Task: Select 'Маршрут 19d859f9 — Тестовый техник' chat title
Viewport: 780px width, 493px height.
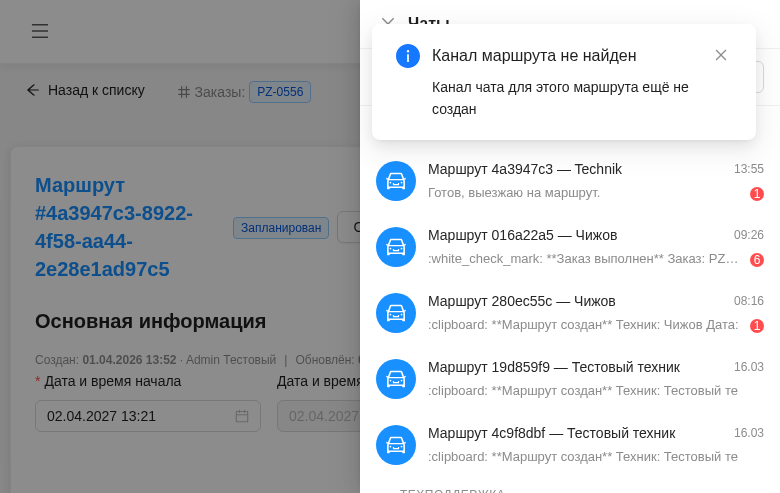Action: [553, 367]
